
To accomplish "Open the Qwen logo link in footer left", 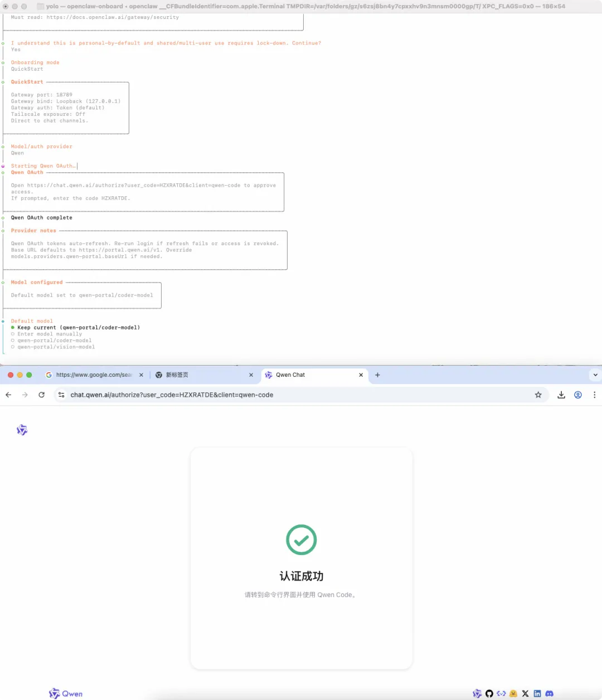I will tap(66, 694).
